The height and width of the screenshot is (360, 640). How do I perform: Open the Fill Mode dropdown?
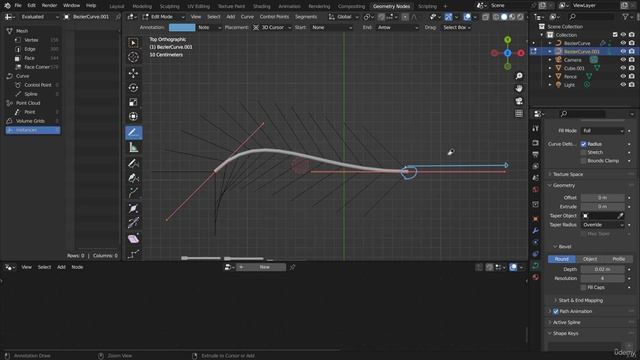[602, 131]
